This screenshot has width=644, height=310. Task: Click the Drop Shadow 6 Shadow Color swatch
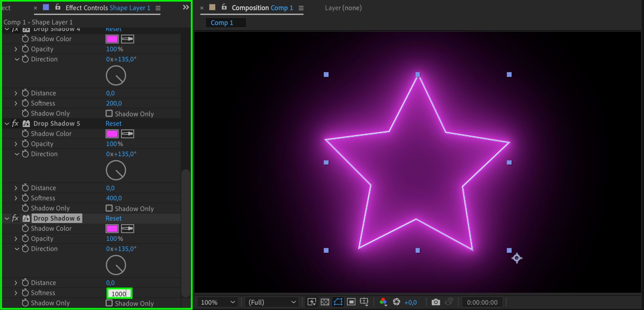point(112,229)
